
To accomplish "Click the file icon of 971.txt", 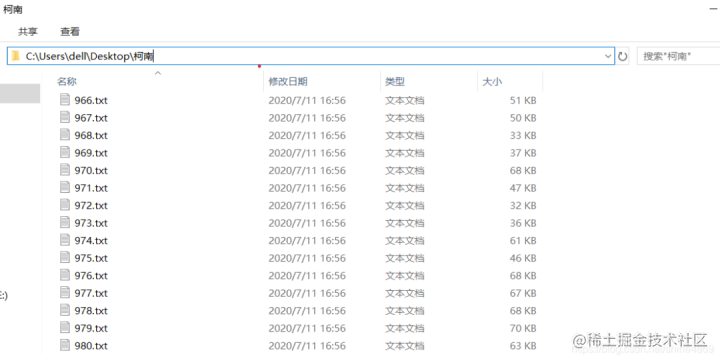I will (65, 187).
